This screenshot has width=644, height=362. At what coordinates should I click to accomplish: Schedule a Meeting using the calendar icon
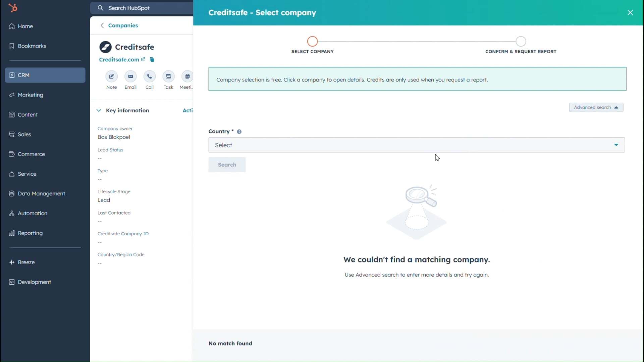click(x=187, y=76)
